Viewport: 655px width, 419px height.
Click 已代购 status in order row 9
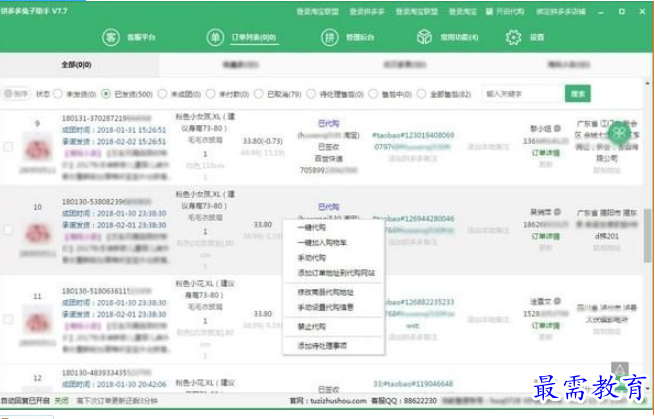point(329,123)
